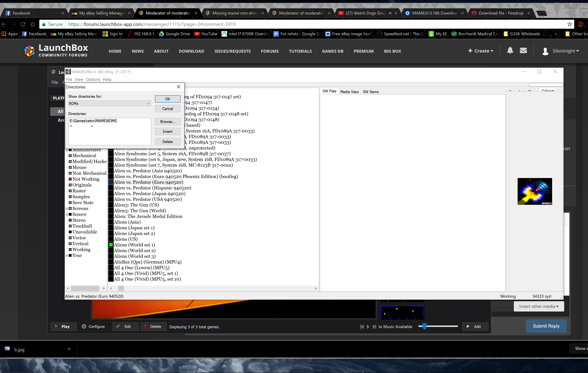
Task: Click Cancel in Directories dialog
Action: click(168, 108)
